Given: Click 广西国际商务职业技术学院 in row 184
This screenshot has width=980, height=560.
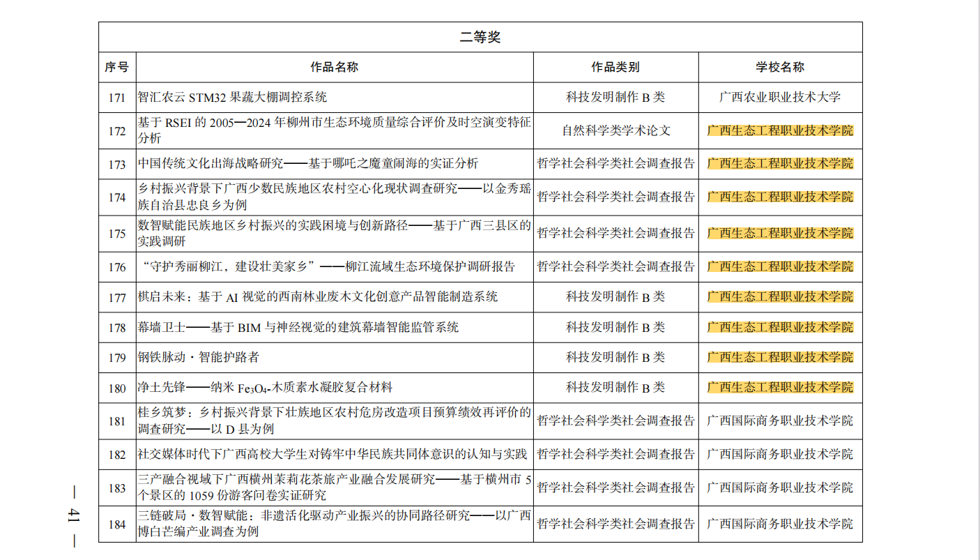Looking at the screenshot, I should [780, 524].
